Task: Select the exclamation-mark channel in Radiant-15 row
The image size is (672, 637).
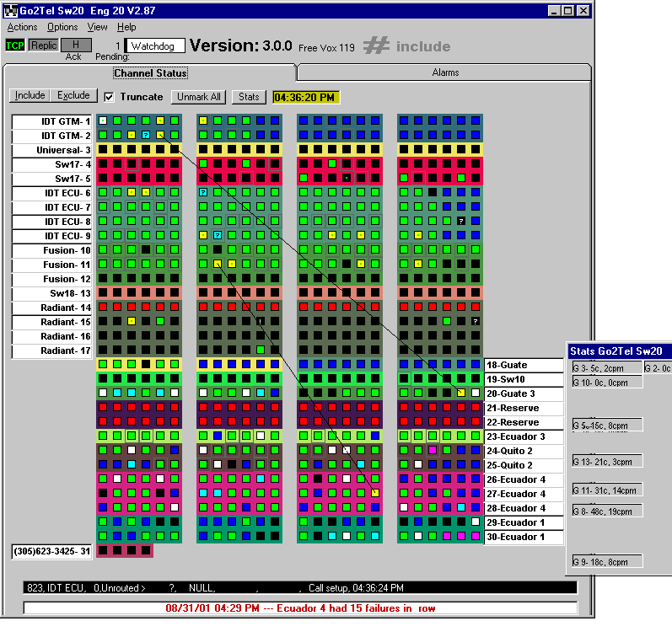Action: click(261, 321)
